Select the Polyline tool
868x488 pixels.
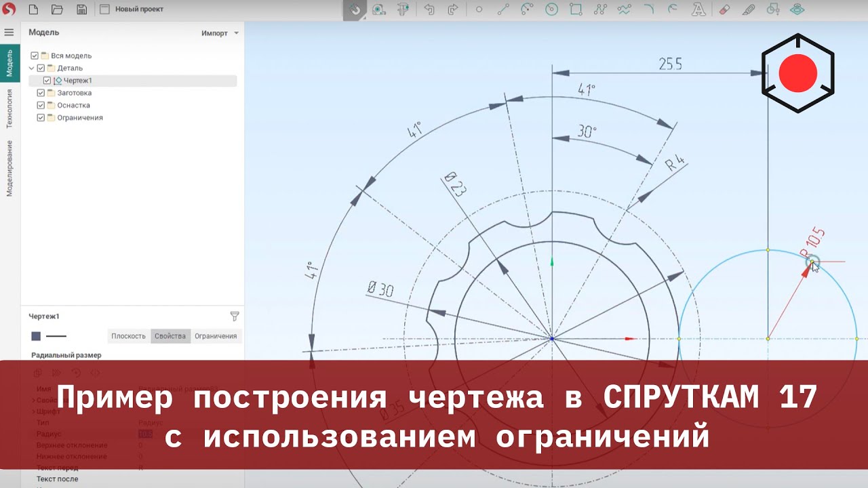[x=599, y=9]
